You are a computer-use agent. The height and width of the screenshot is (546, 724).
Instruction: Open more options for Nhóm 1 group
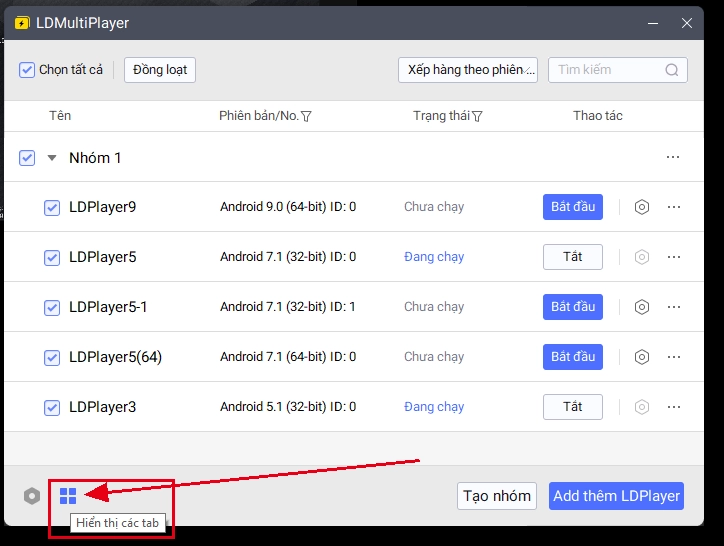pos(673,157)
